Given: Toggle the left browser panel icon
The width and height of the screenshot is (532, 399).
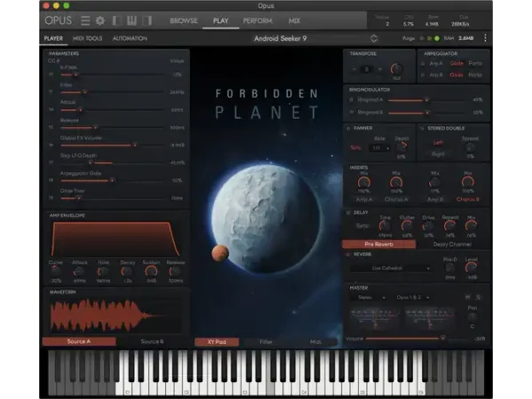Looking at the screenshot, I should pyautogui.click(x=117, y=20).
